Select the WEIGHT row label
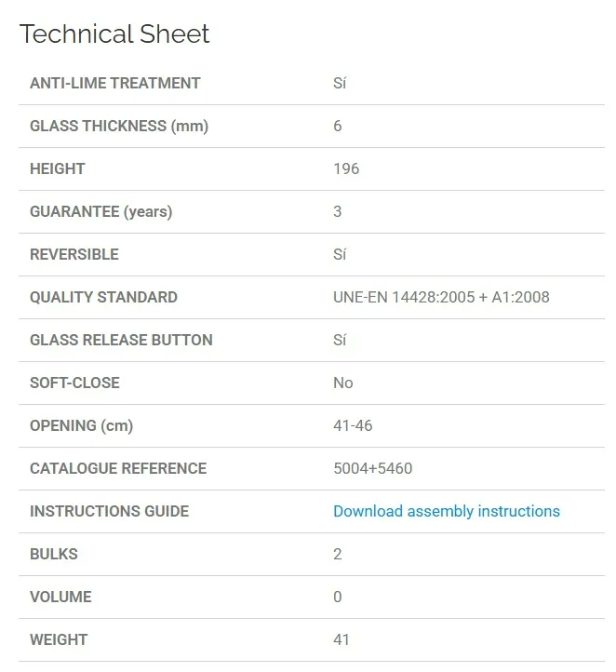The height and width of the screenshot is (672, 616). coord(59,639)
